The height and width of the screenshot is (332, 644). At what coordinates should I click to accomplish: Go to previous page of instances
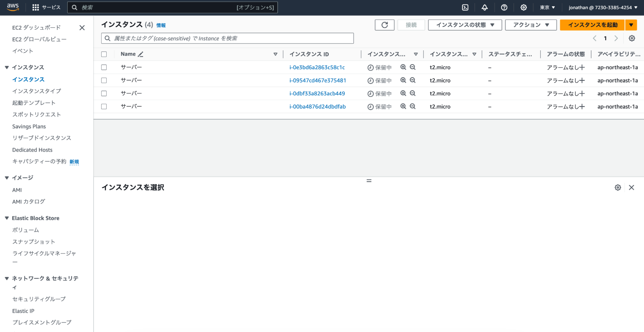point(595,38)
